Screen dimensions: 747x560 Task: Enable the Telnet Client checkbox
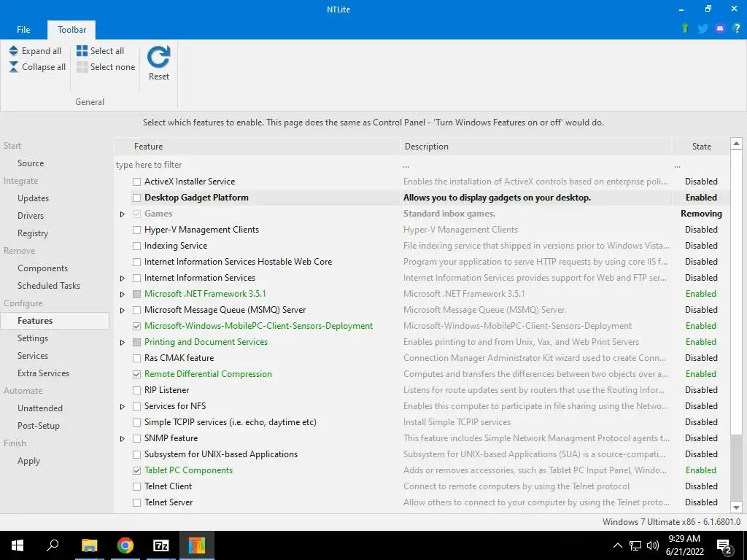point(136,486)
